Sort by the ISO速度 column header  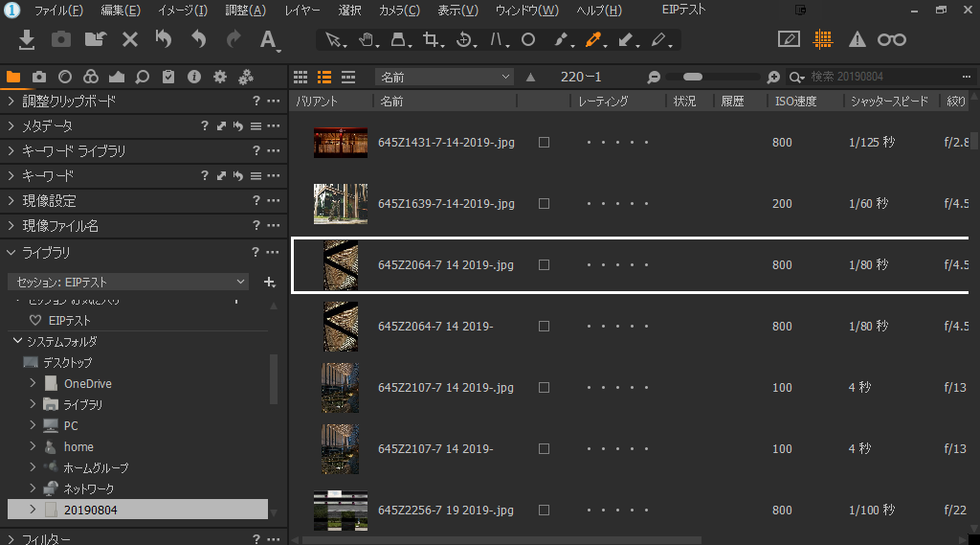(796, 101)
